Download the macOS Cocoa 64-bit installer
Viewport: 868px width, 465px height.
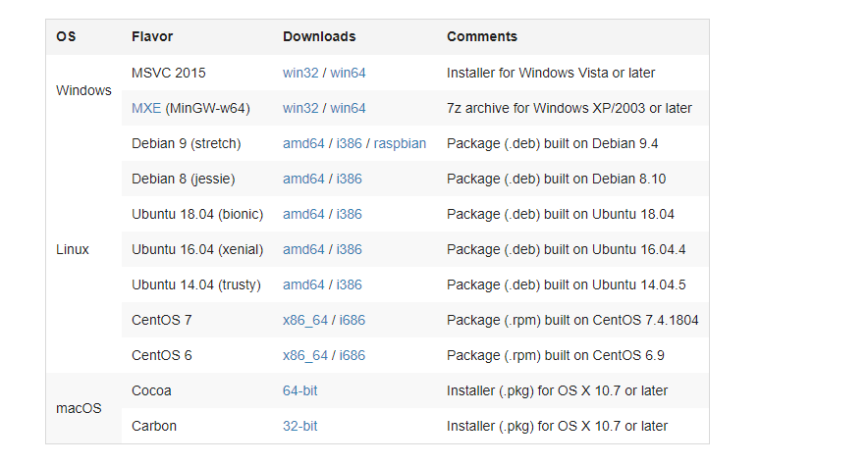click(x=299, y=390)
